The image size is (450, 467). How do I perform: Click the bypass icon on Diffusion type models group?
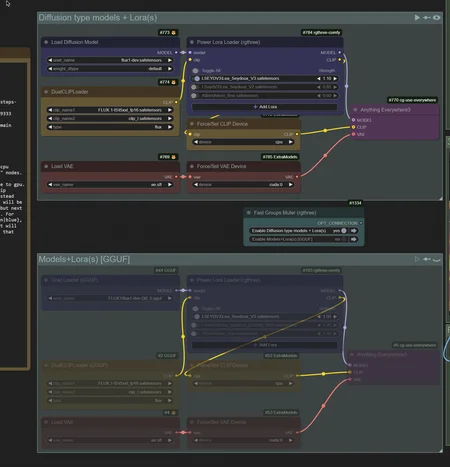pos(427,17)
